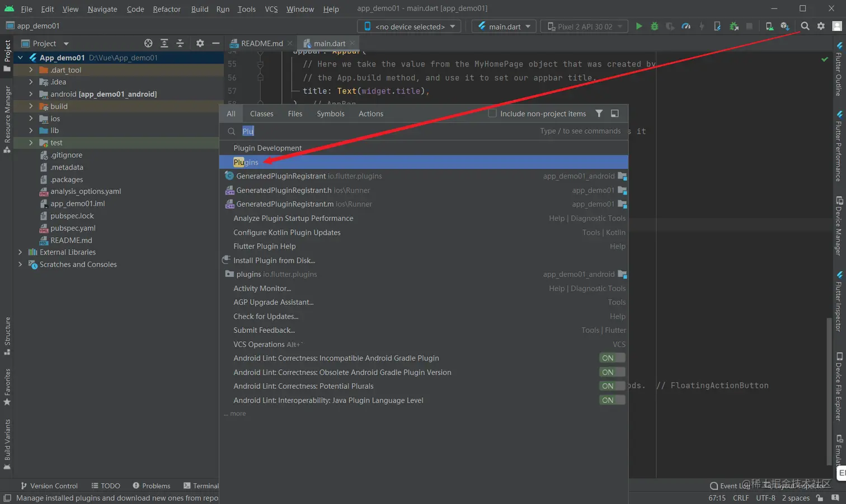846x504 pixels.
Task: Switch to the Classes search tab
Action: [261, 114]
